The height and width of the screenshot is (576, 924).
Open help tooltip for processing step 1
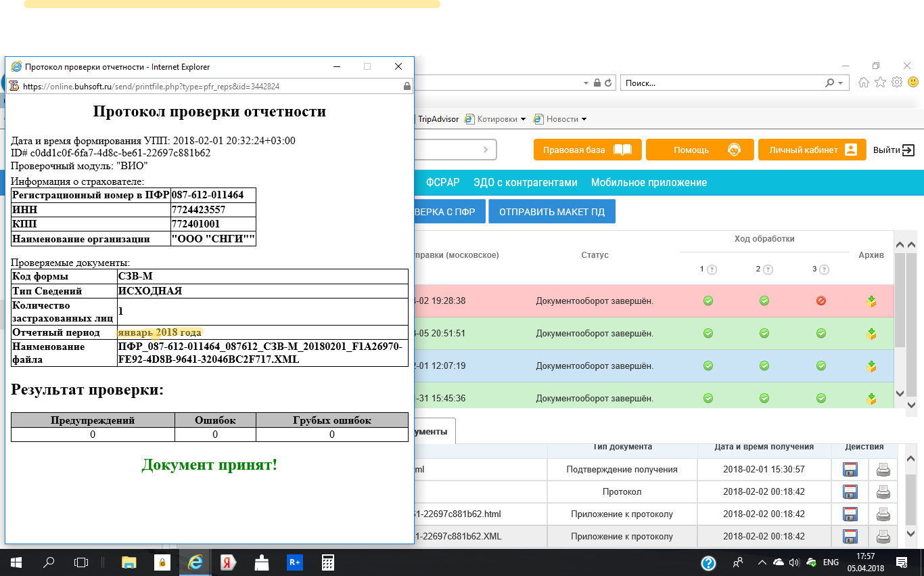(712, 270)
